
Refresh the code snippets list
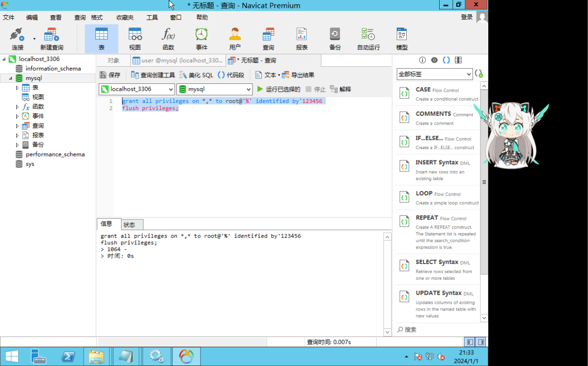(479, 73)
